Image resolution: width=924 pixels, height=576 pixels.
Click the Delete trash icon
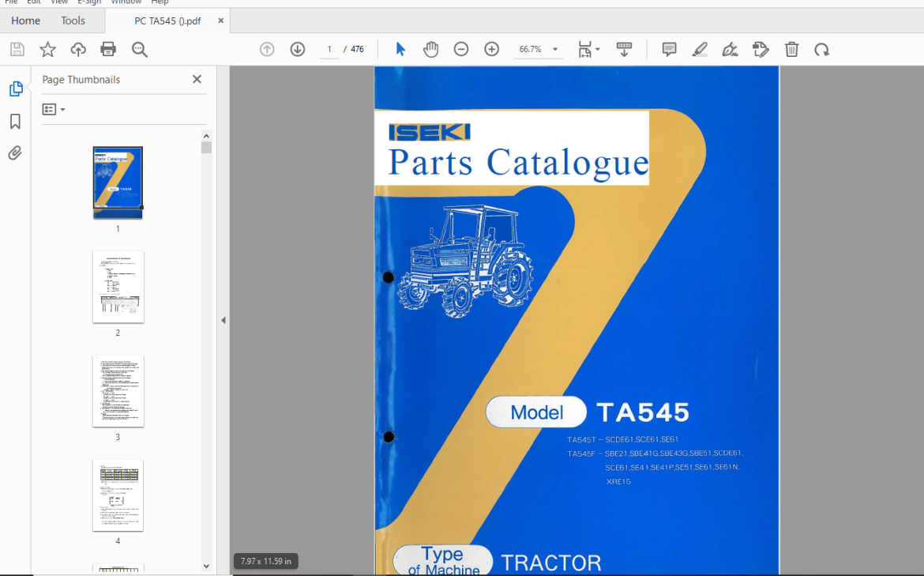791,50
